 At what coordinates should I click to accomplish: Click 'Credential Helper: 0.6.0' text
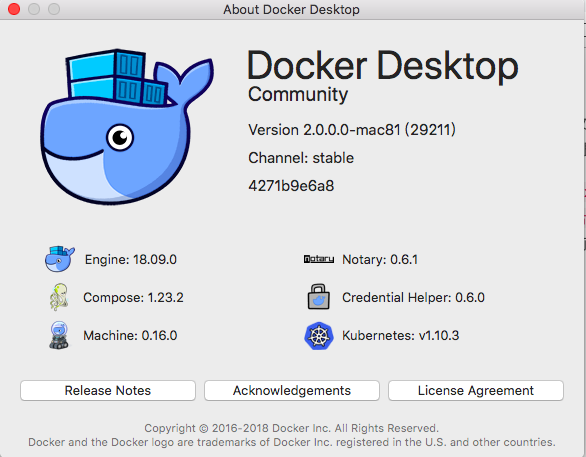(413, 297)
